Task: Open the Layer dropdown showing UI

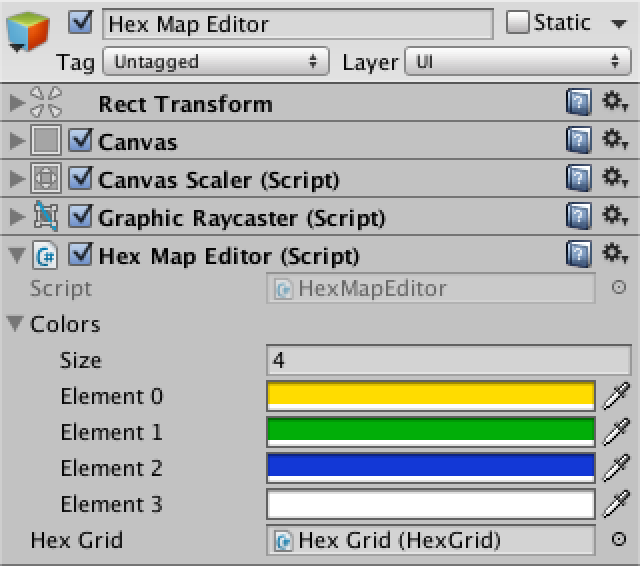Action: click(518, 61)
